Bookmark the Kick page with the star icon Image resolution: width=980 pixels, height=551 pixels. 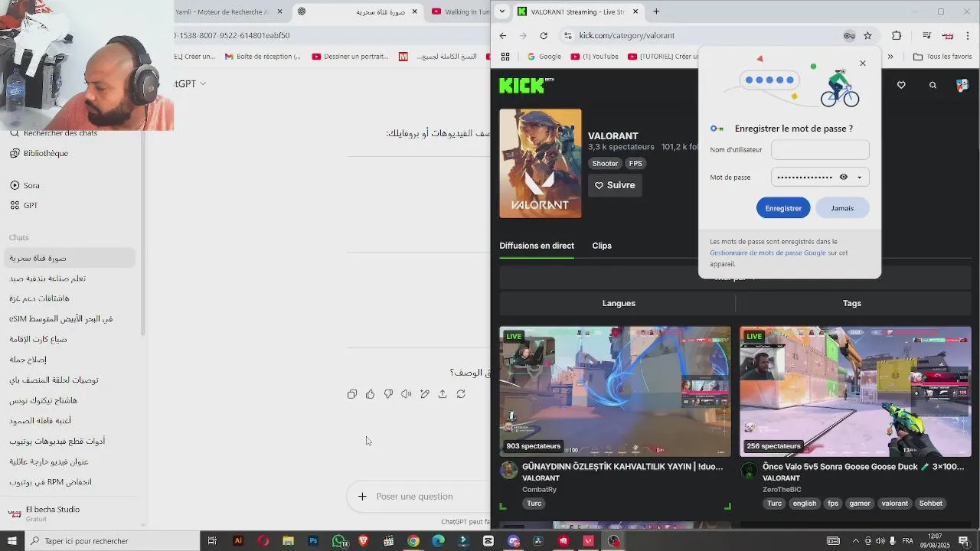[867, 35]
